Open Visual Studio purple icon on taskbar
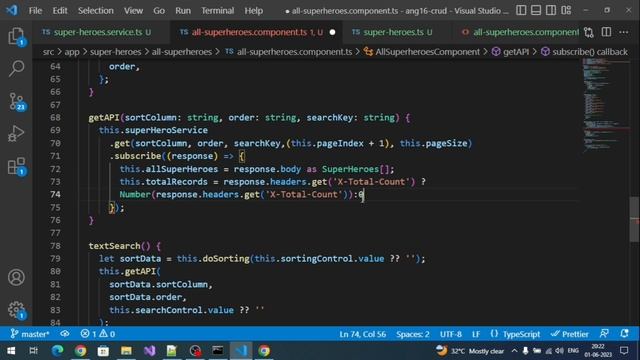Screen dimensions: 640x360 coord(149,351)
